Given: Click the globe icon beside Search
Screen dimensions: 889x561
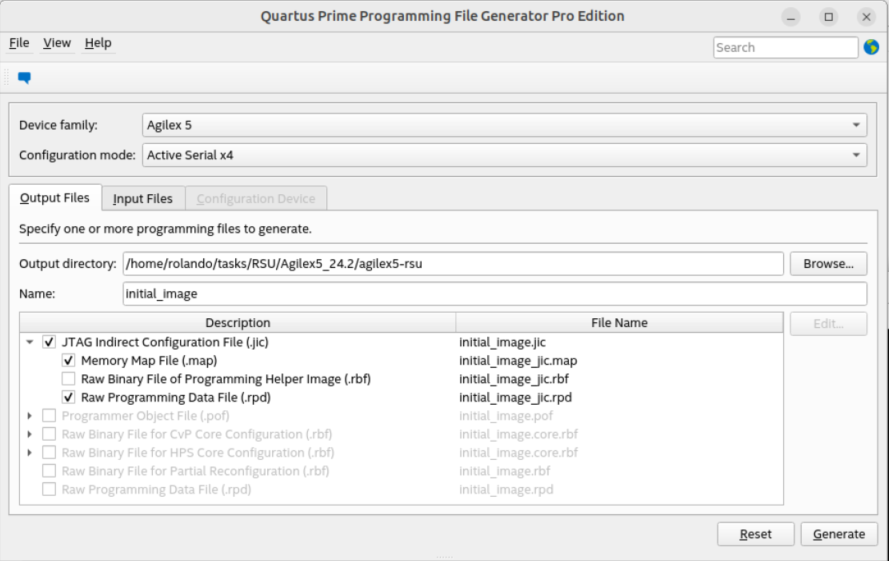Looking at the screenshot, I should pyautogui.click(x=871, y=47).
